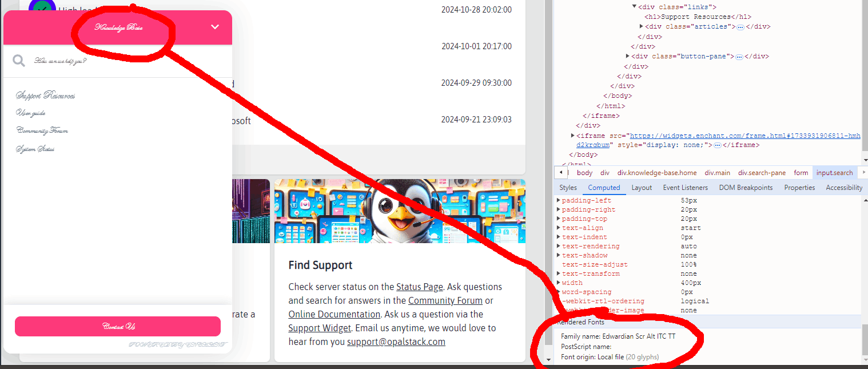Switch to the Styles tab
Screen dimensions: 868x369
(x=568, y=188)
